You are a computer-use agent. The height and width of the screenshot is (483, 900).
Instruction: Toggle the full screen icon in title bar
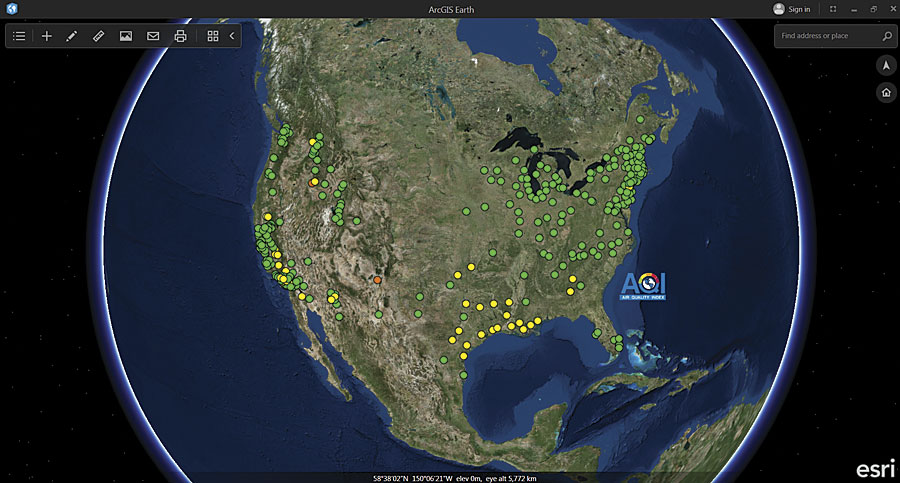coord(833,9)
